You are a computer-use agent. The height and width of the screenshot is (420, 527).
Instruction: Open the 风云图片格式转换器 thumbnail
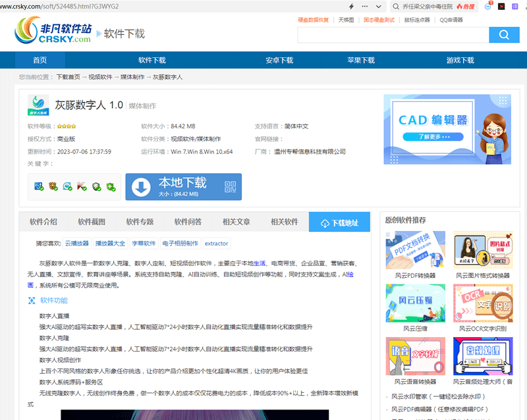point(483,250)
